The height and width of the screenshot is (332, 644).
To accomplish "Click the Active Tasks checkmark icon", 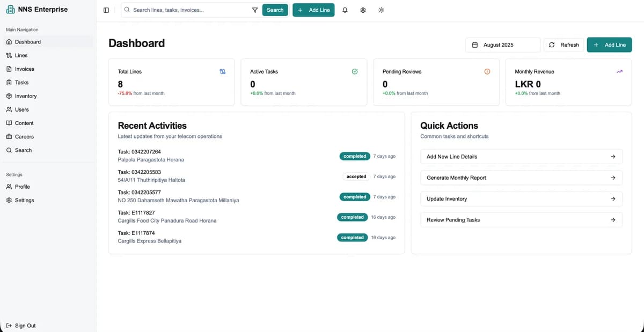I will pyautogui.click(x=355, y=71).
